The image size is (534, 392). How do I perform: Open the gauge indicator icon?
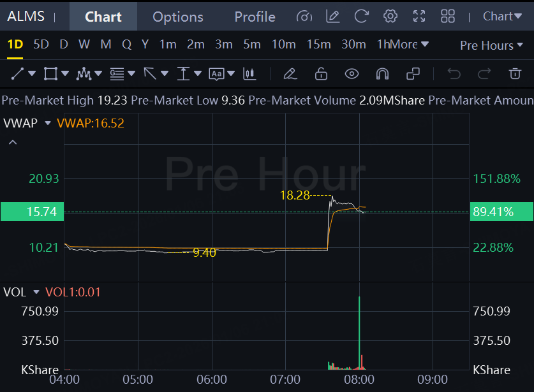tap(304, 17)
